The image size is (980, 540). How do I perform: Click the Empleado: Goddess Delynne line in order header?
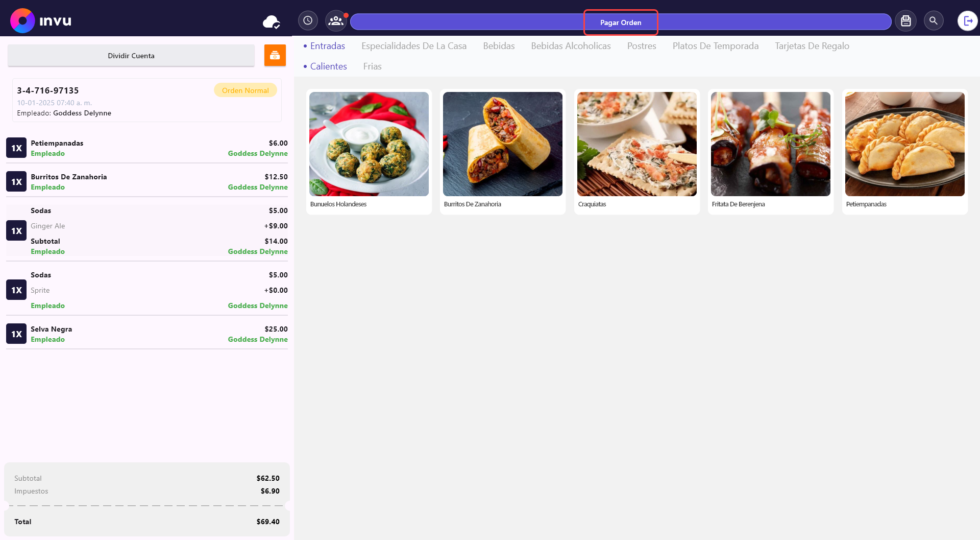click(64, 113)
